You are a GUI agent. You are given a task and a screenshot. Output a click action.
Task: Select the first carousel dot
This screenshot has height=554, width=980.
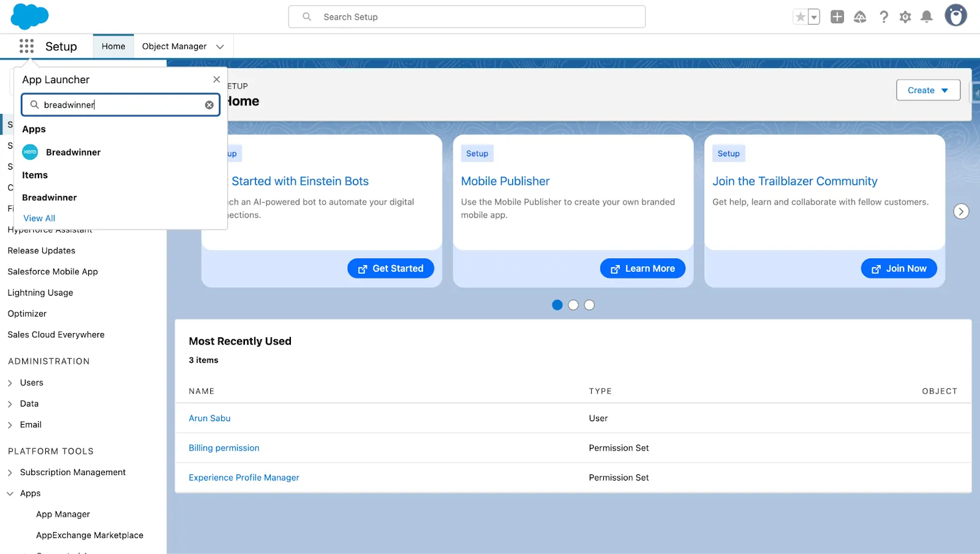pyautogui.click(x=557, y=305)
